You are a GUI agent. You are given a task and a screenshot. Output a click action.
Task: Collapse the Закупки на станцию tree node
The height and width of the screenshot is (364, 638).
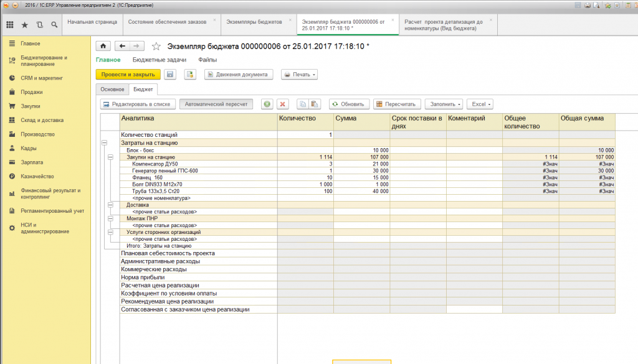tap(110, 157)
